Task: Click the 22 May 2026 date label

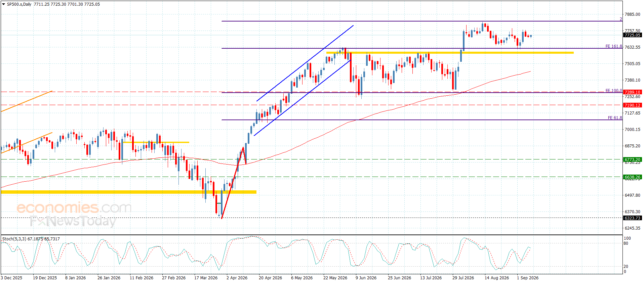Action: click(x=335, y=278)
